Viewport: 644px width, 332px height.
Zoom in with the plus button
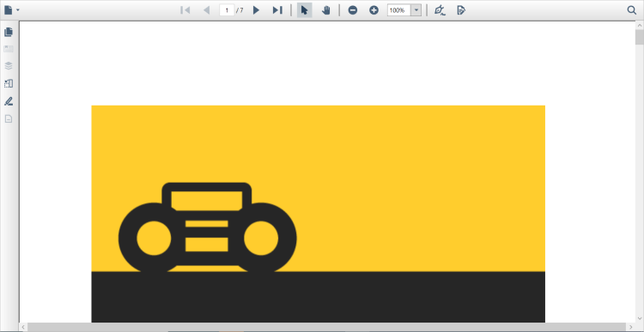coord(374,10)
